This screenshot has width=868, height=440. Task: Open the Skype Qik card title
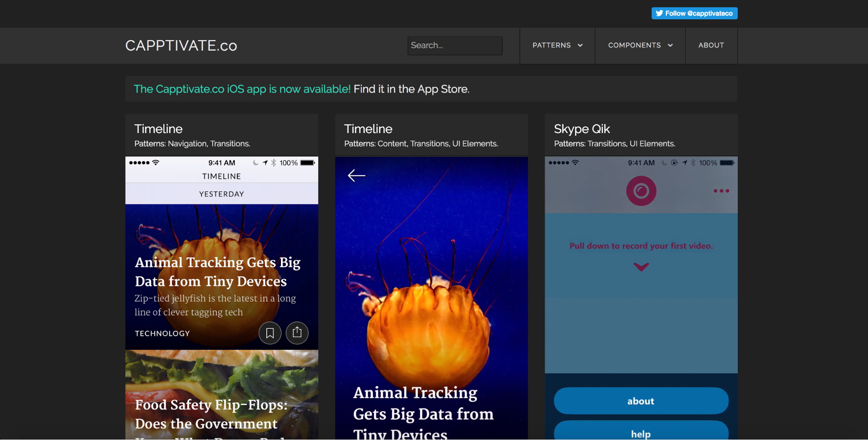582,129
